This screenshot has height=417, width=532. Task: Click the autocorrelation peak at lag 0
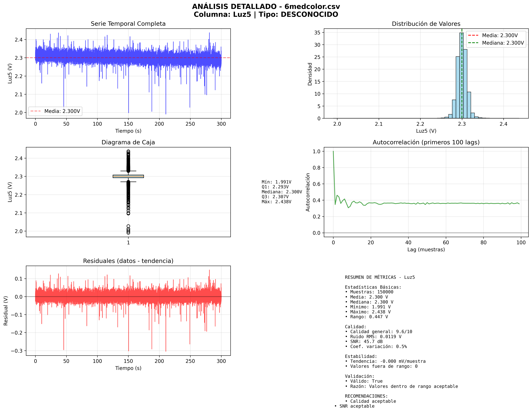[x=333, y=152]
